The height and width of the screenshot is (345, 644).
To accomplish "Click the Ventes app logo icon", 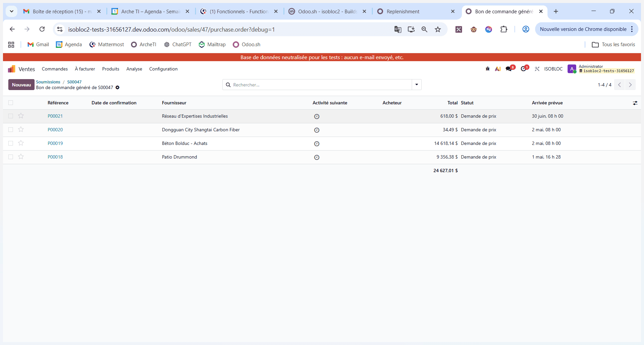I will click(x=12, y=69).
